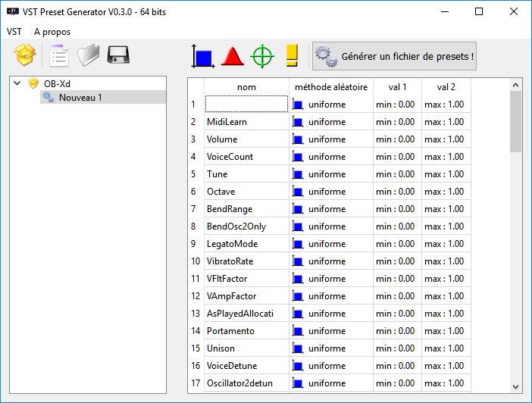Viewport: 532px width, 403px height.
Task: Click the max value in the VoiceDetune row
Action: [444, 366]
